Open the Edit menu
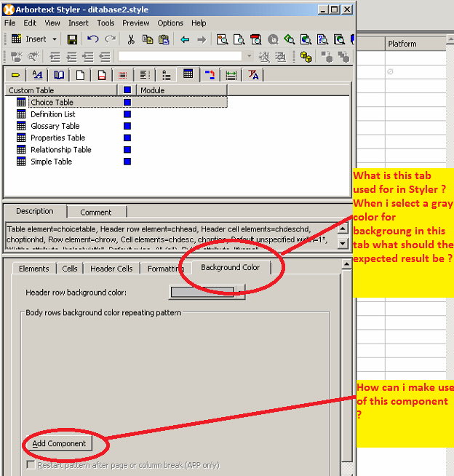454x476 pixels. [x=30, y=23]
